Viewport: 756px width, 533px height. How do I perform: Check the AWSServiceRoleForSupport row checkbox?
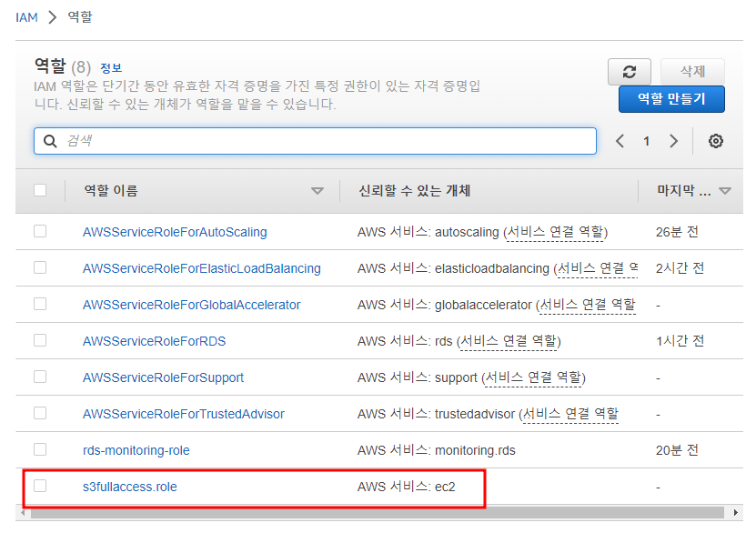[x=40, y=377]
